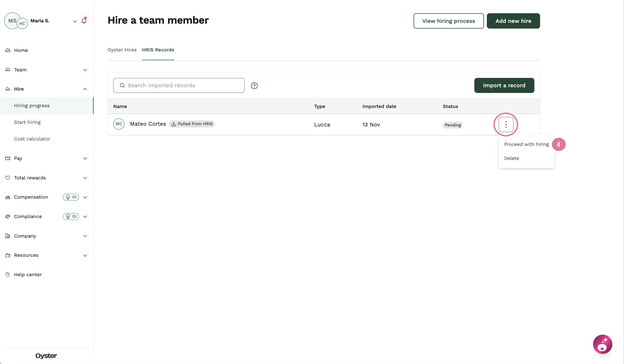The height and width of the screenshot is (364, 624).
Task: Click the Type column header
Action: point(320,106)
